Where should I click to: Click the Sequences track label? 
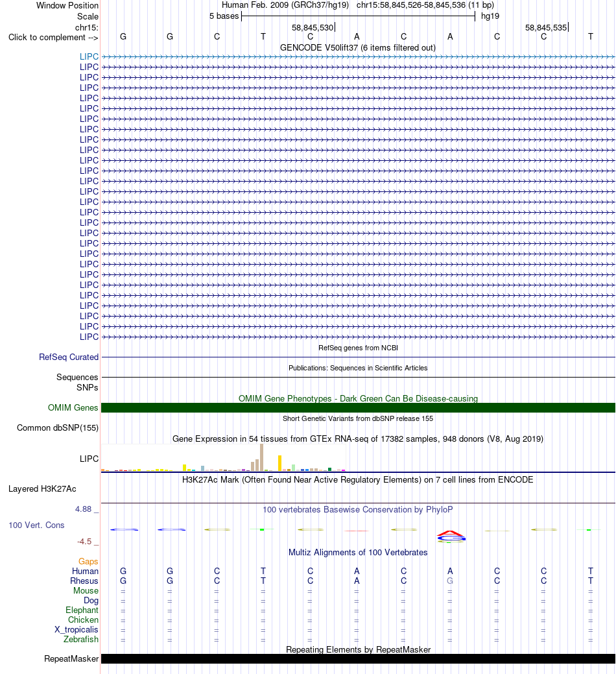pos(77,377)
